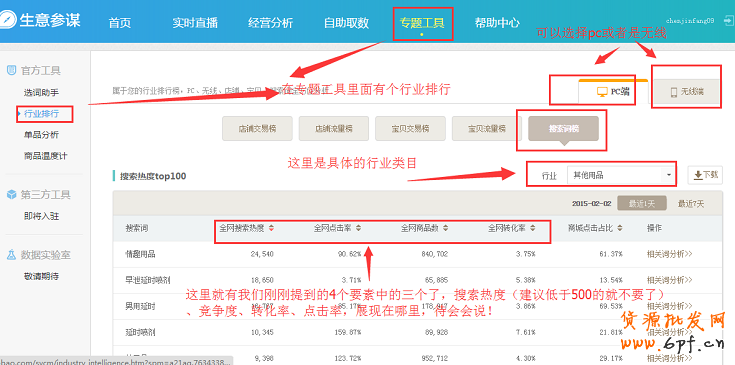Screen dimensions: 735x365
Task: Click the phone icon on 无线端 tab
Action: (674, 92)
